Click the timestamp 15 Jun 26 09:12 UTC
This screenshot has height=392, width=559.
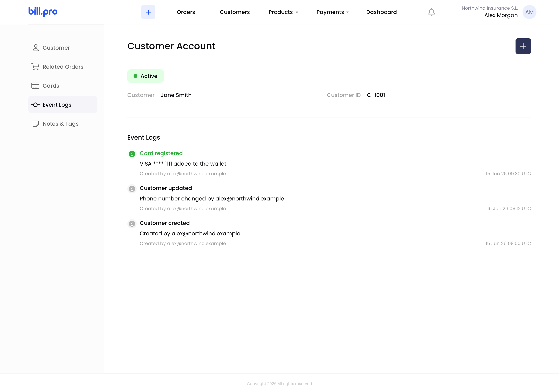pyautogui.click(x=509, y=209)
